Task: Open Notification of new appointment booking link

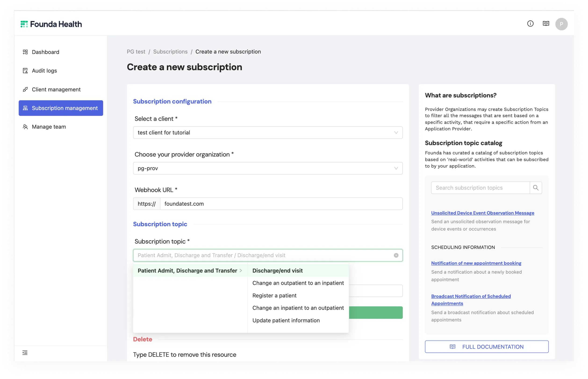Action: point(476,263)
